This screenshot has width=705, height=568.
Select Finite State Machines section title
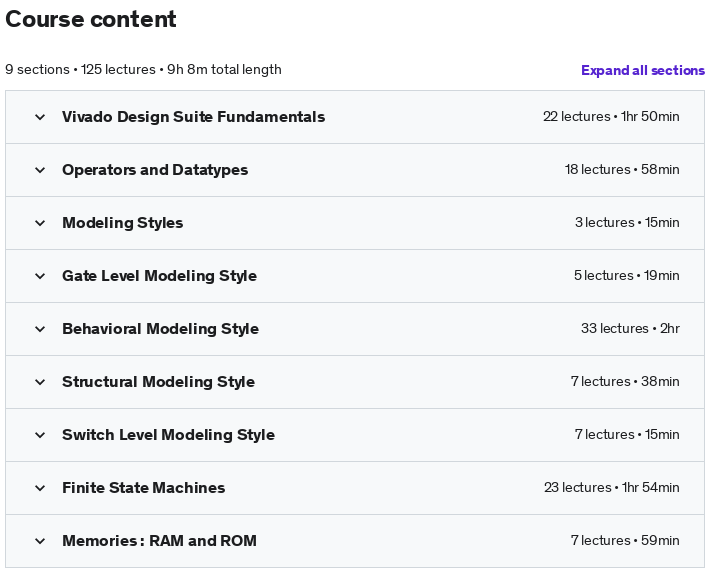(143, 488)
